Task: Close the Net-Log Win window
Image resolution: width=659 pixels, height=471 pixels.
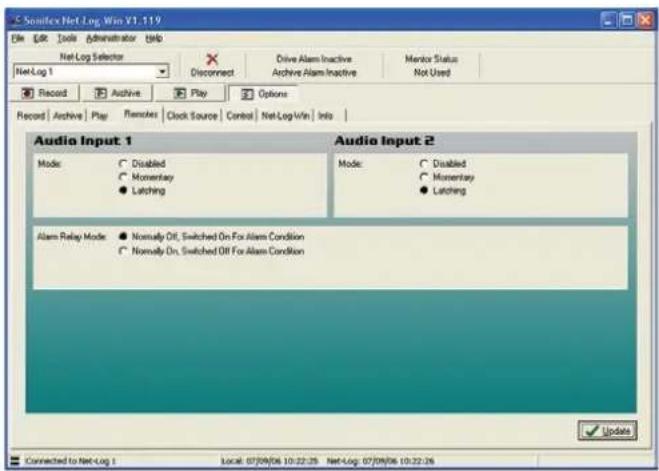Action: (646, 20)
